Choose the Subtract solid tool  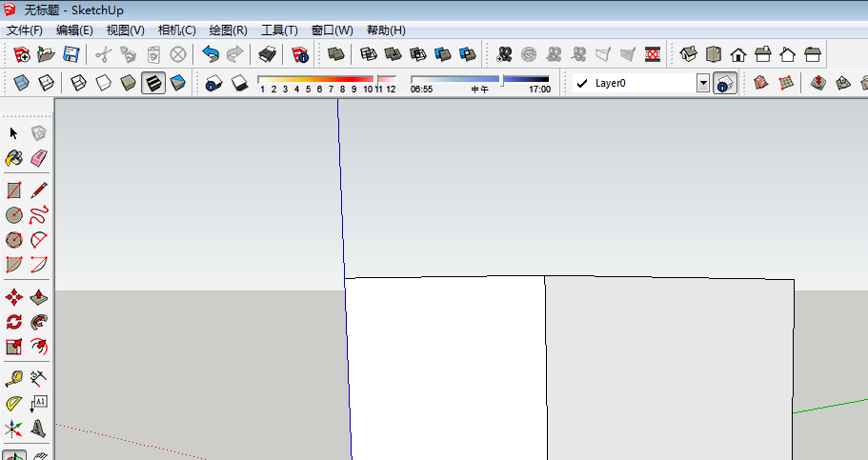point(418,54)
